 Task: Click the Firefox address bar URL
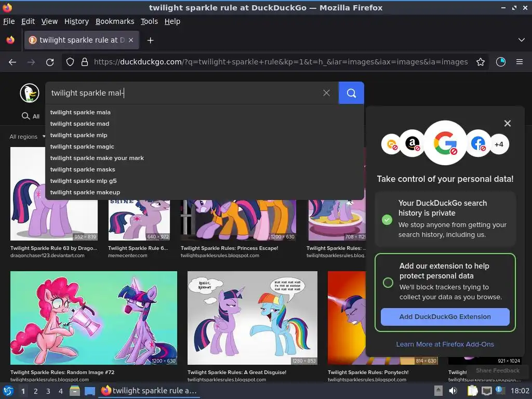click(x=281, y=62)
